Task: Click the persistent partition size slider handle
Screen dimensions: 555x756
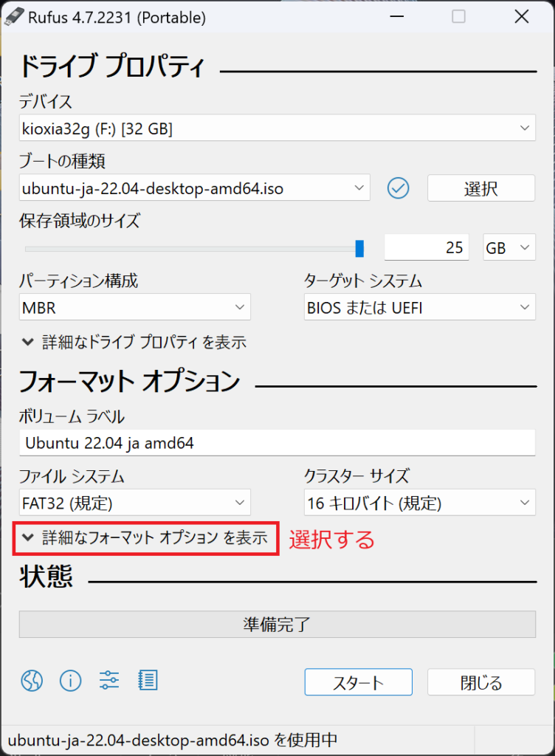Action: pyautogui.click(x=359, y=249)
